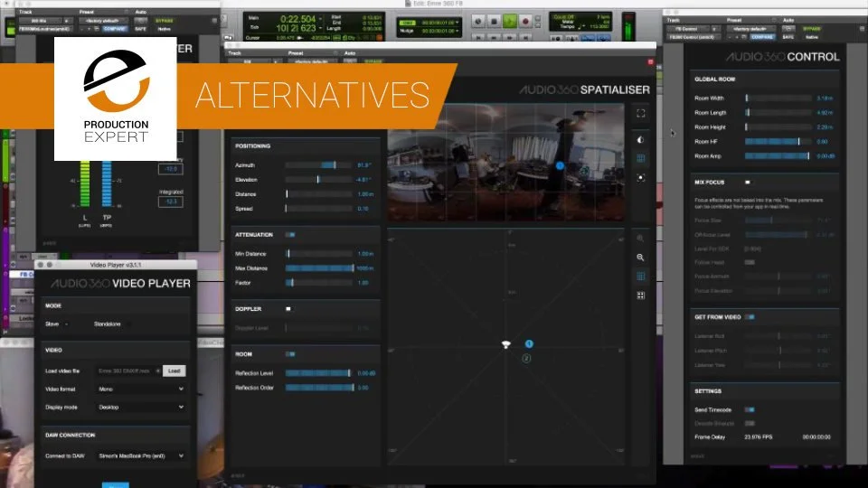Click the Rewind transport button

tap(494, 38)
